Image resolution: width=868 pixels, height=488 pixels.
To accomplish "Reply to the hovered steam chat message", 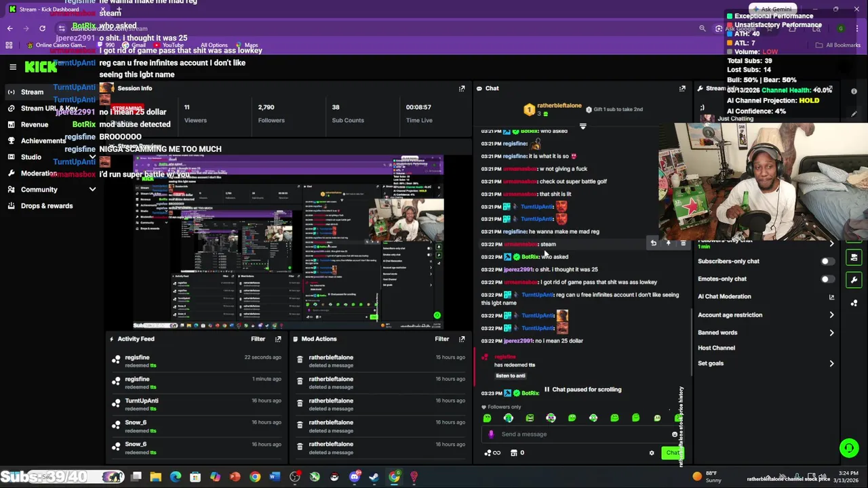I will [x=653, y=243].
